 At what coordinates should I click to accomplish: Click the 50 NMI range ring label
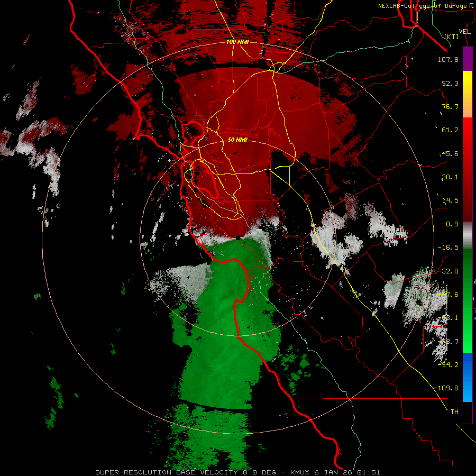(237, 140)
